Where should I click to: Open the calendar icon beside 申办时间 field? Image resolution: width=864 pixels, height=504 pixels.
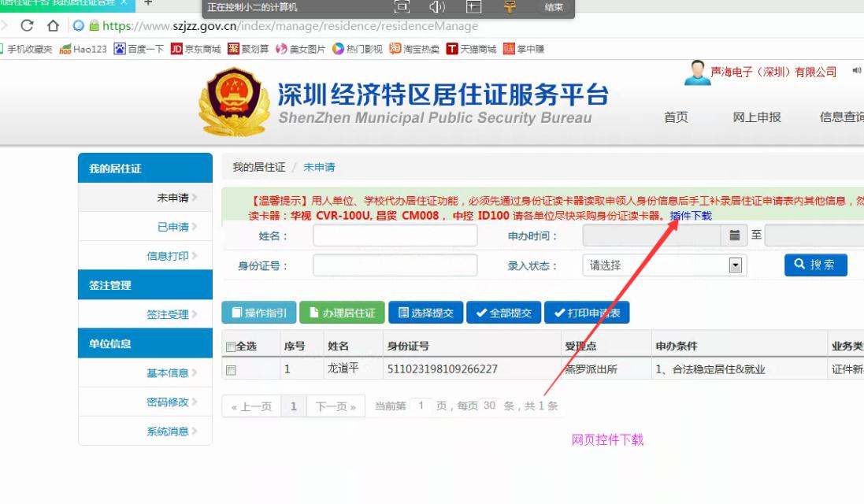pos(736,235)
